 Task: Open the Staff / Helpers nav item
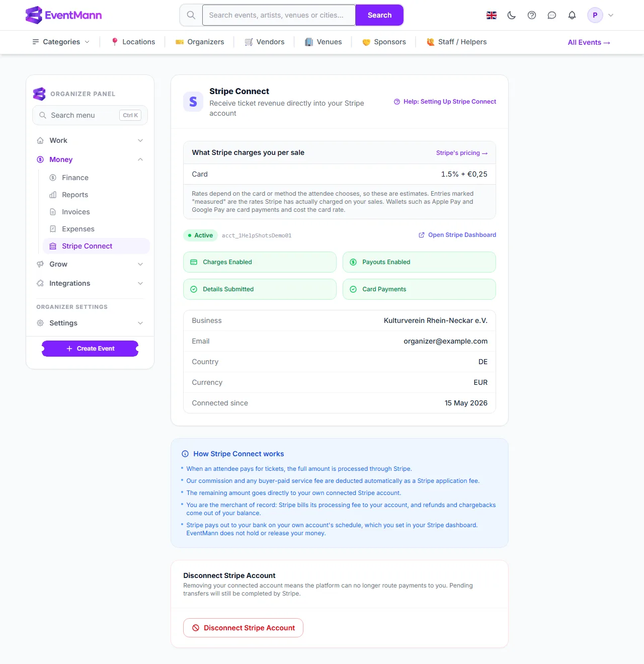point(456,42)
